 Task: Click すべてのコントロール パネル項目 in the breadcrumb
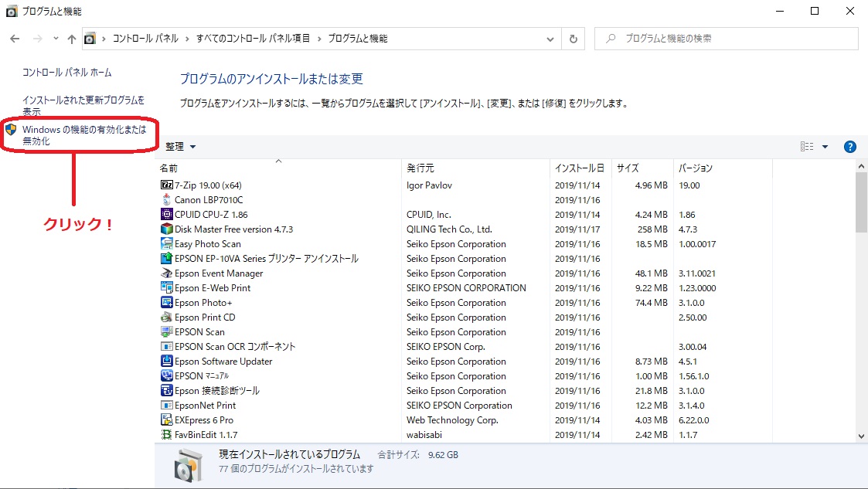253,39
